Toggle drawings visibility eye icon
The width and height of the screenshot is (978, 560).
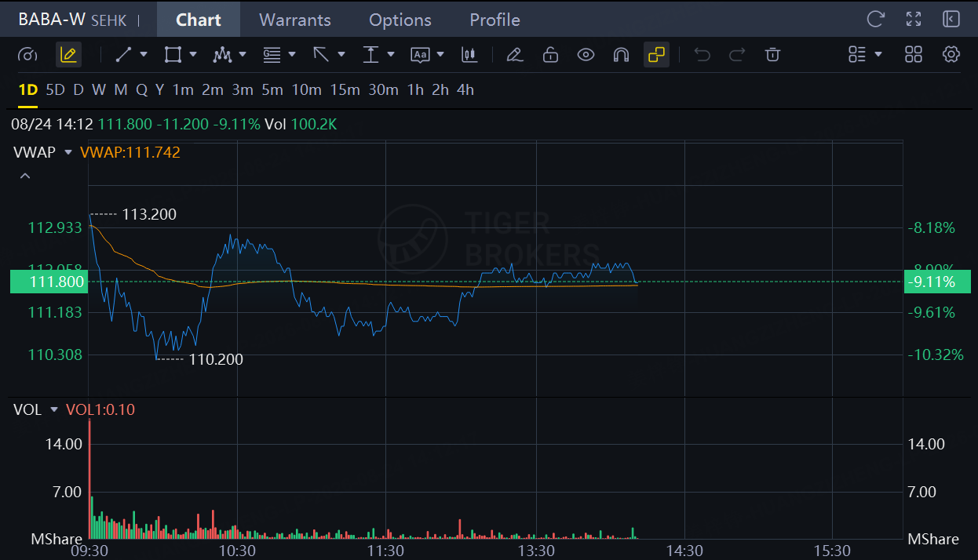(x=586, y=55)
